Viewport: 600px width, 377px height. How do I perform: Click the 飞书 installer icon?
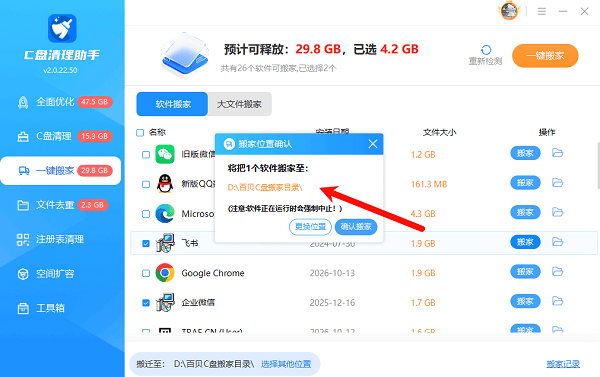pos(165,243)
